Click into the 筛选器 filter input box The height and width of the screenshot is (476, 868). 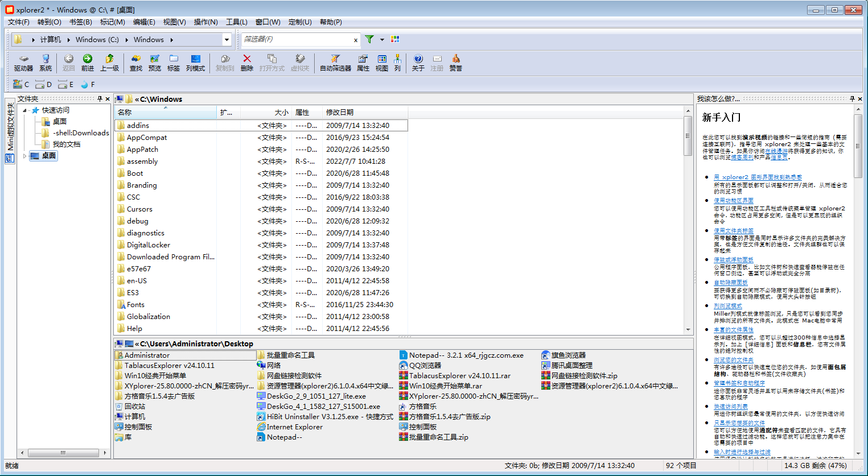296,39
